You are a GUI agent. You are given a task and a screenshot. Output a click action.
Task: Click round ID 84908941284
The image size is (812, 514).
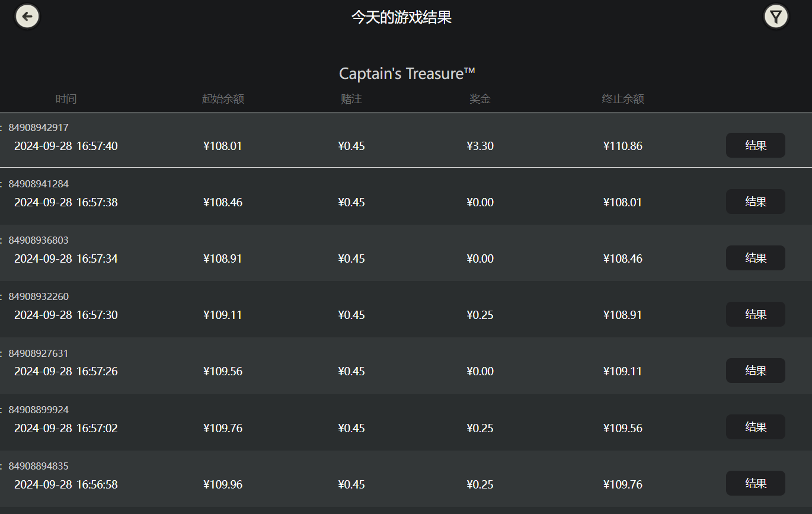pos(39,184)
